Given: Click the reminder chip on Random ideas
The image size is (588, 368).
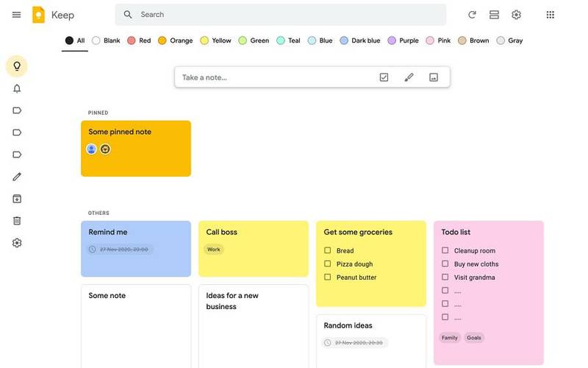Looking at the screenshot, I should (355, 343).
